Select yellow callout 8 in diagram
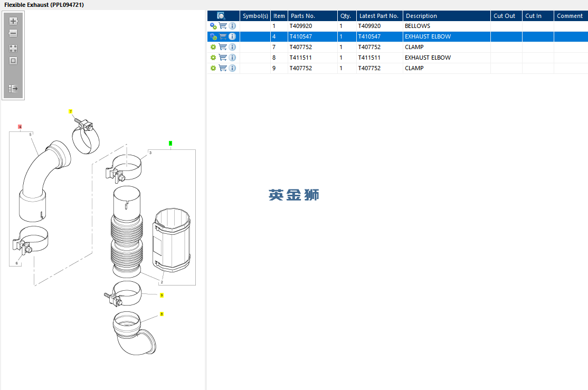Viewport: 588px width, 390px height. point(162,314)
